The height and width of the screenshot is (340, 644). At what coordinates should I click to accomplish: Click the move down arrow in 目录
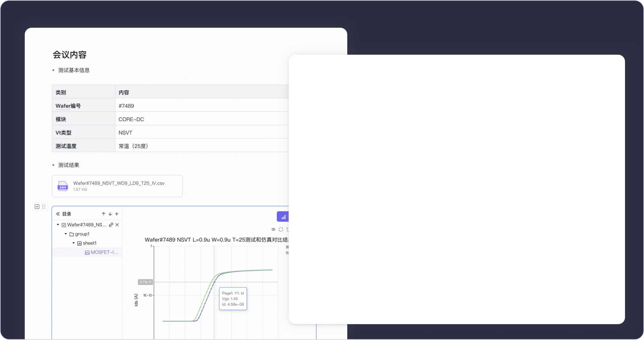click(110, 214)
